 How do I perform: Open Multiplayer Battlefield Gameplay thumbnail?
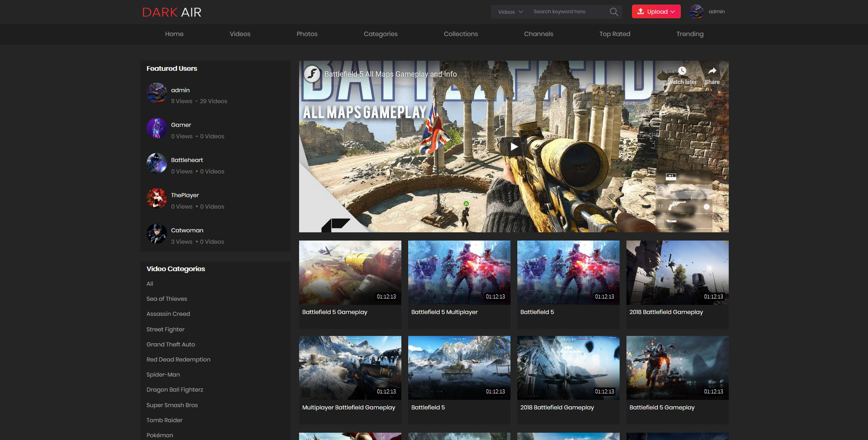(350, 368)
